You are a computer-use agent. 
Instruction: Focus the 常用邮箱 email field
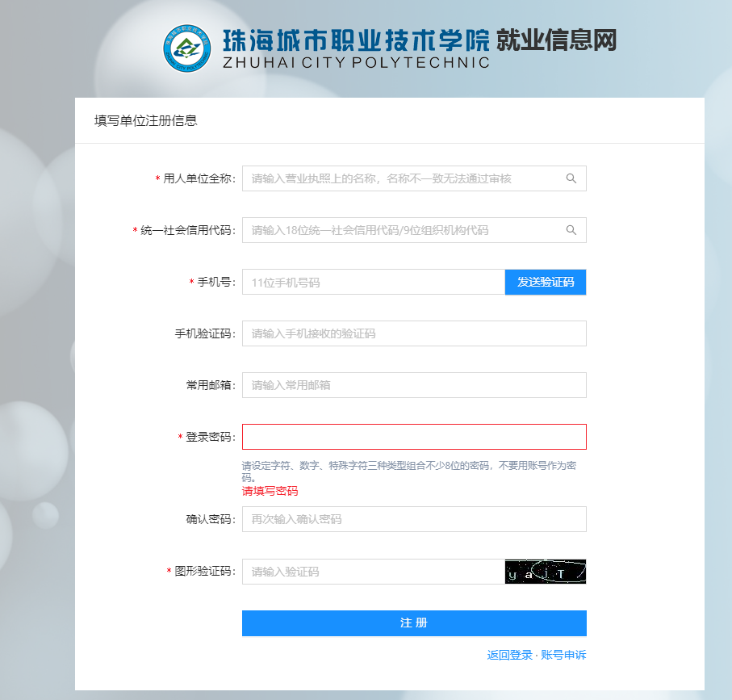pos(414,385)
